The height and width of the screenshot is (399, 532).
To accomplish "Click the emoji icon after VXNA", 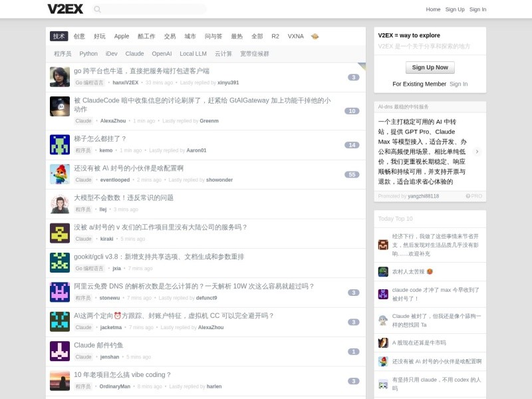I will pyautogui.click(x=315, y=37).
